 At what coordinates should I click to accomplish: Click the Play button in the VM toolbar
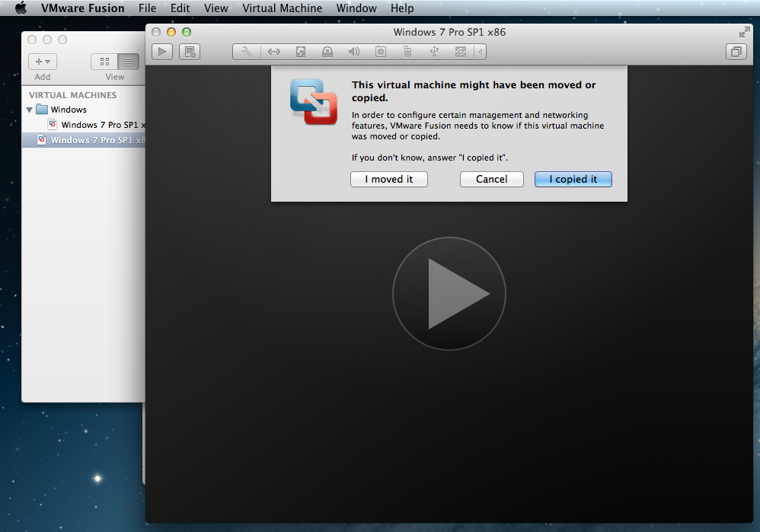(162, 52)
